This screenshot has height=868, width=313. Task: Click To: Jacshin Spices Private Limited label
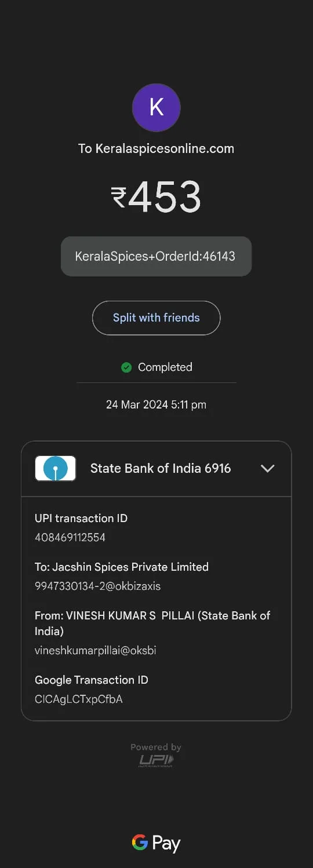pyautogui.click(x=122, y=567)
